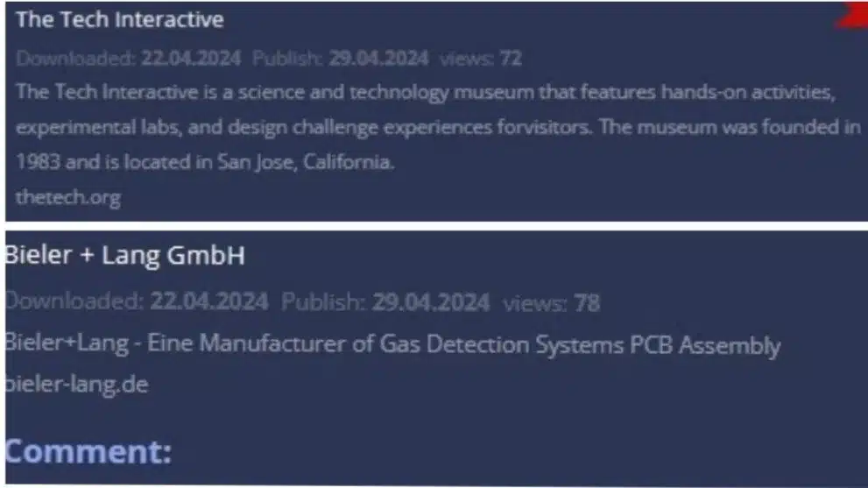This screenshot has height=488, width=868.
Task: Click "views:" label under The Tech Interactive
Action: point(467,60)
